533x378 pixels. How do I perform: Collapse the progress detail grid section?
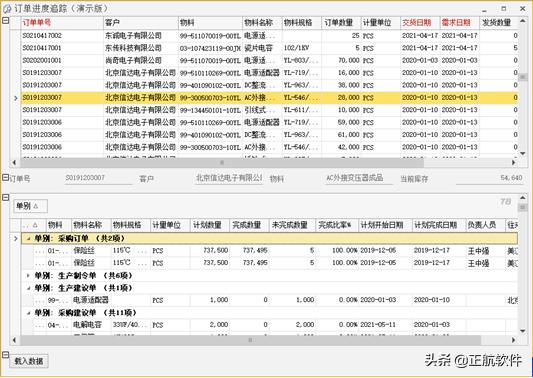coord(5,197)
